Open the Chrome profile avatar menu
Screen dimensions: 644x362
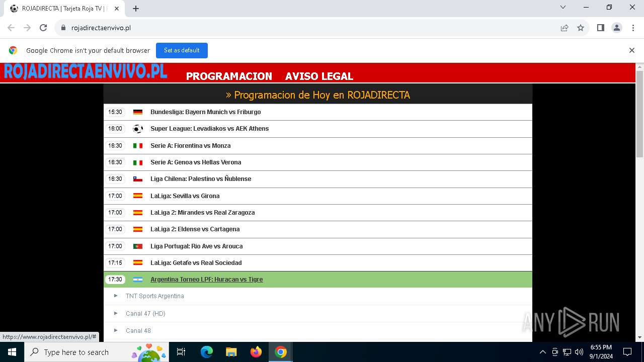click(617, 28)
